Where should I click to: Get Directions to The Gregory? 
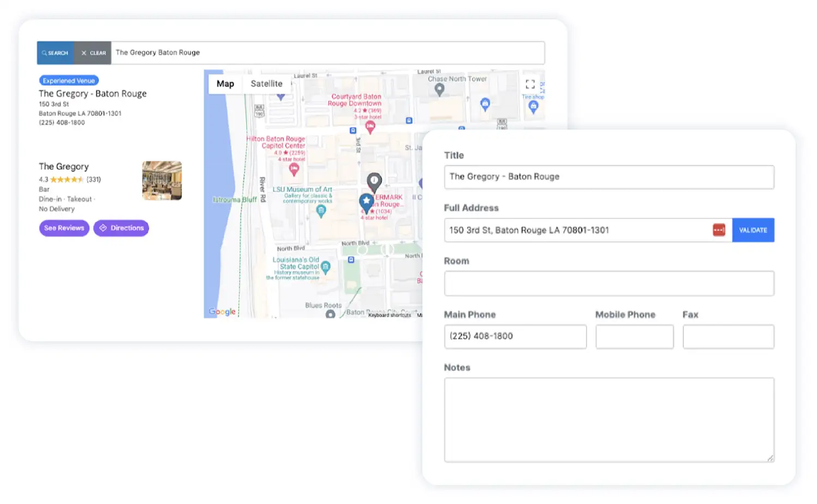[x=121, y=228]
